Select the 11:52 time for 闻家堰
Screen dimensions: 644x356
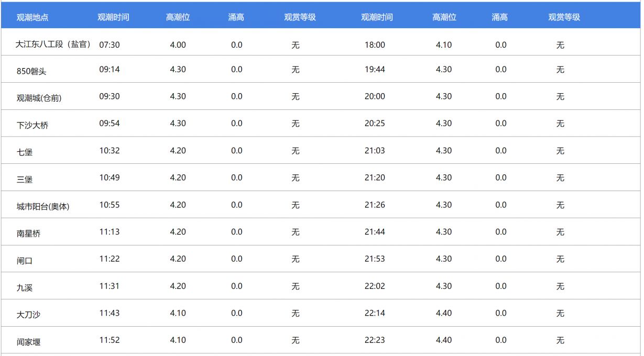point(110,340)
